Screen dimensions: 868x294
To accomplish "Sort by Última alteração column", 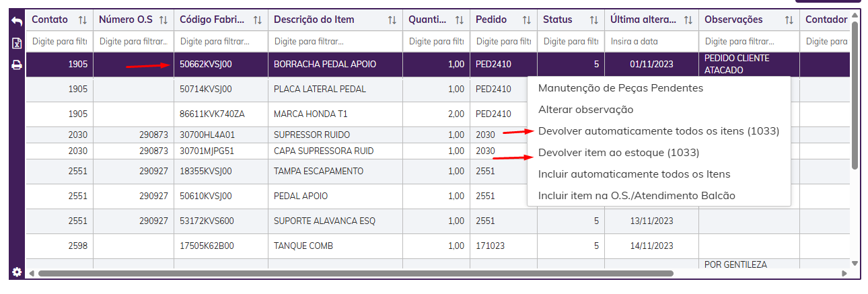I will 688,20.
